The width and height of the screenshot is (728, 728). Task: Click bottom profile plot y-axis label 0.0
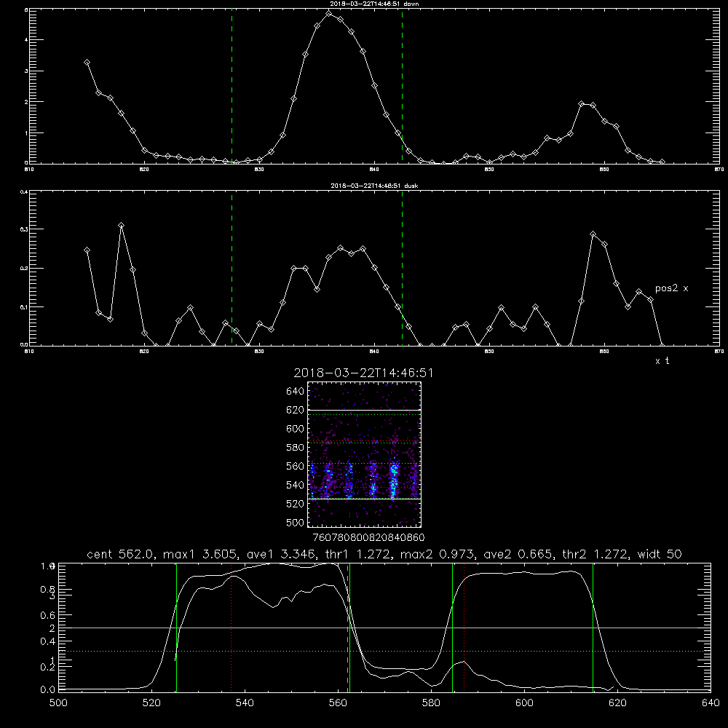[48, 690]
